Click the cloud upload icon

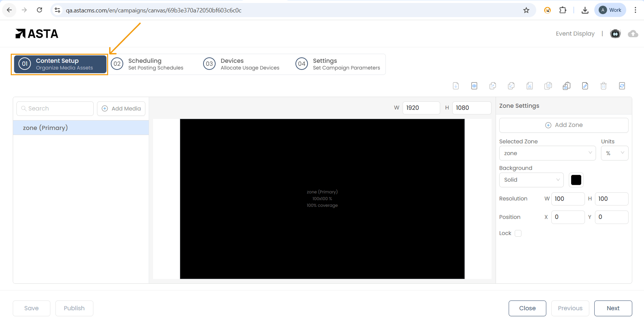[x=633, y=34]
